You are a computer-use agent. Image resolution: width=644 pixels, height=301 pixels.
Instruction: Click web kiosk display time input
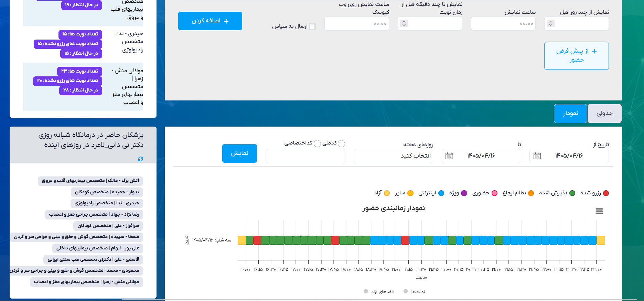pos(357,24)
